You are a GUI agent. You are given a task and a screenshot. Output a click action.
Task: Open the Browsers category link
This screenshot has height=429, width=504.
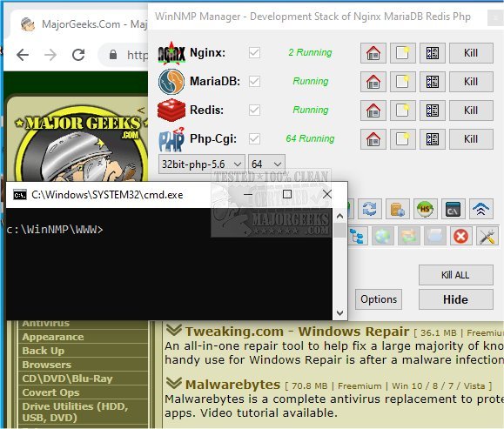pyautogui.click(x=47, y=365)
